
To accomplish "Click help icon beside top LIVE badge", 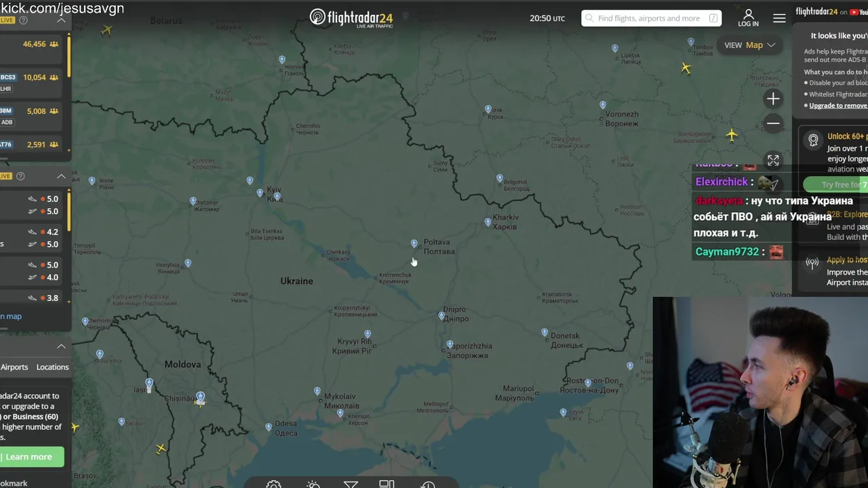I will click(23, 20).
